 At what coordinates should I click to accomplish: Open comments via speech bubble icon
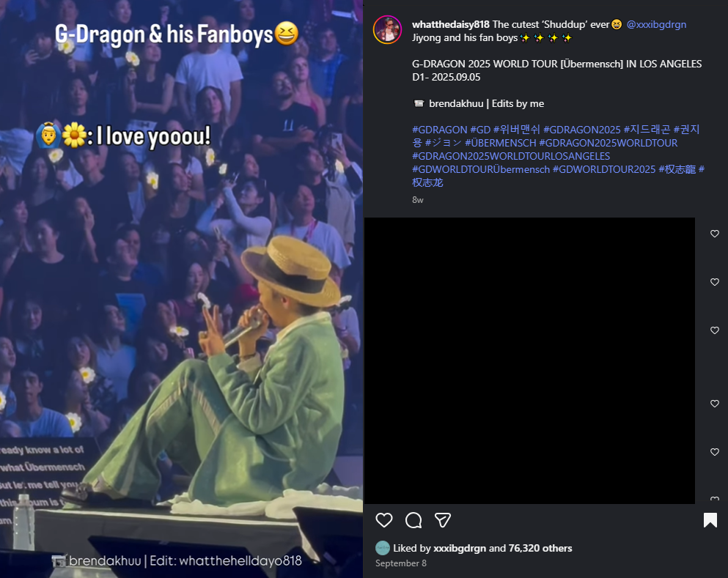[413, 520]
